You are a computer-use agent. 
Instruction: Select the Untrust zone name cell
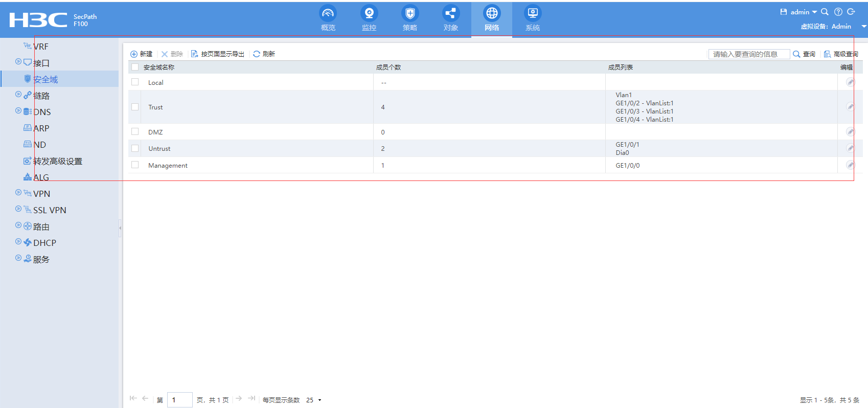coord(159,148)
